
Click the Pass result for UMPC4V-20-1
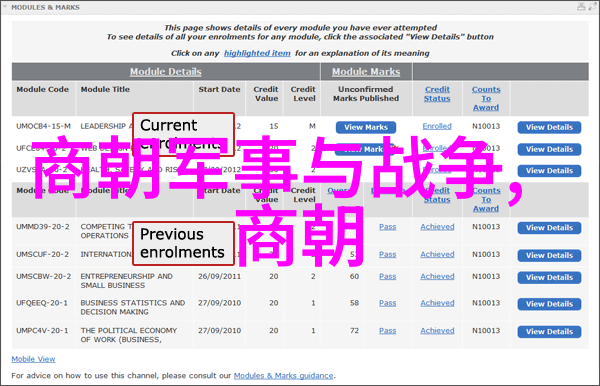coord(388,330)
